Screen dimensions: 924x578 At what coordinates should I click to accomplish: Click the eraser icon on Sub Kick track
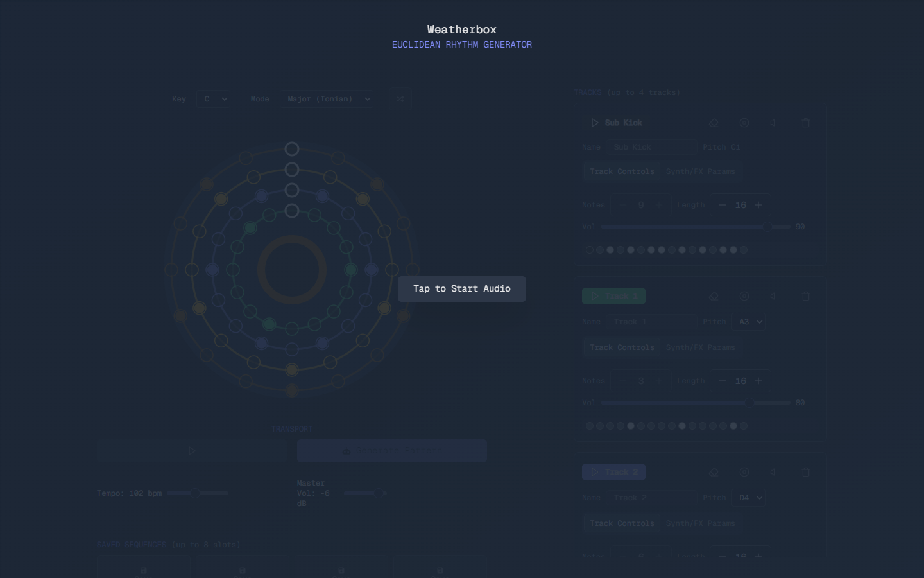(713, 123)
